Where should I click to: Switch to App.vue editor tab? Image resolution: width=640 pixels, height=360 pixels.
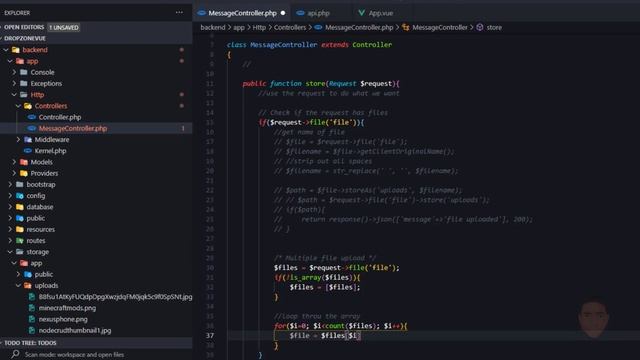pyautogui.click(x=381, y=13)
